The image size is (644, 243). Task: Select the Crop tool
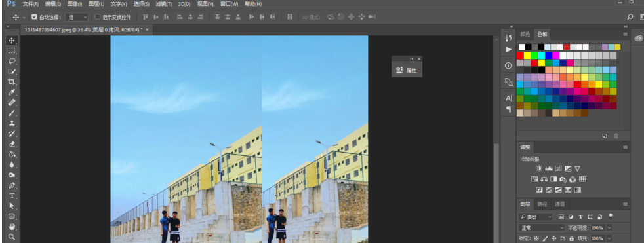(12, 82)
